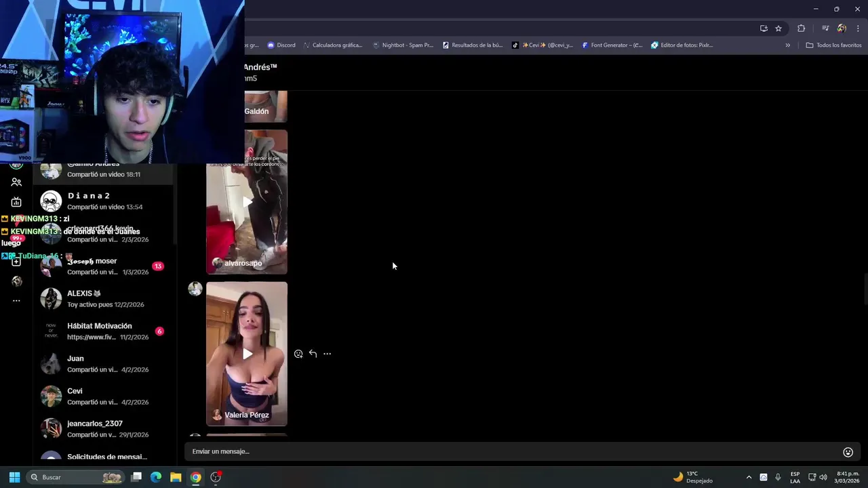Play the alvarosapo shared video

[247, 202]
